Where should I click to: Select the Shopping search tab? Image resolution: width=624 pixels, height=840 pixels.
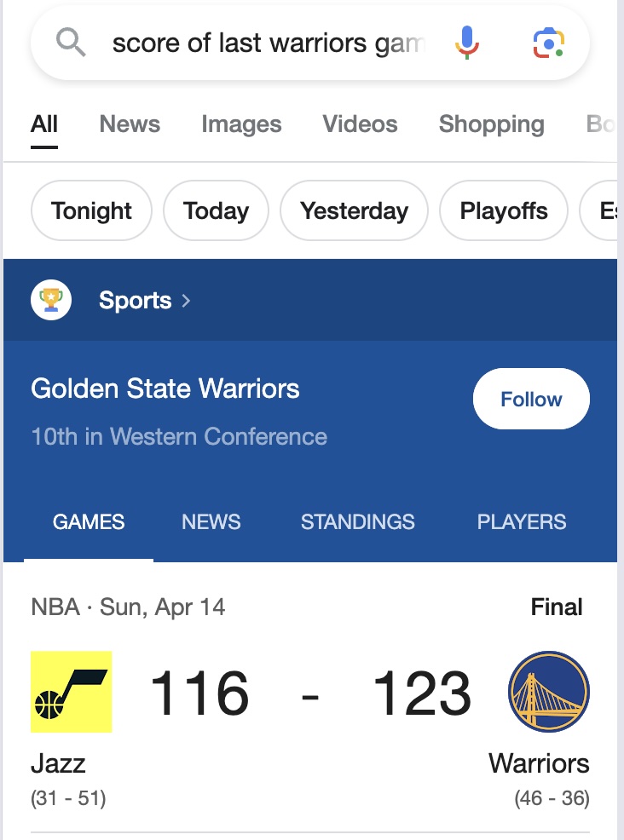coord(491,124)
